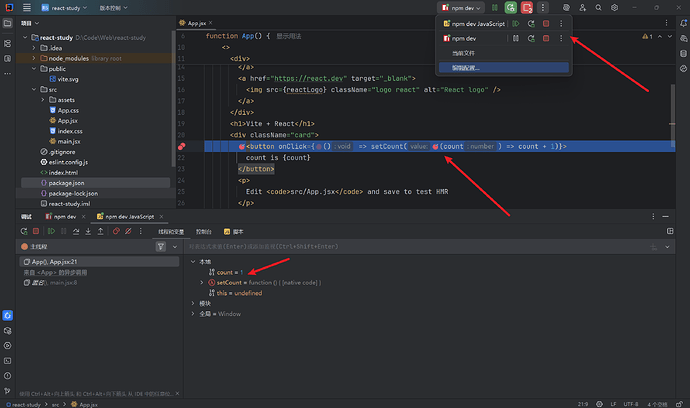This screenshot has height=408, width=690.
Task: Open the version control dropdown in title bar
Action: click(x=114, y=8)
